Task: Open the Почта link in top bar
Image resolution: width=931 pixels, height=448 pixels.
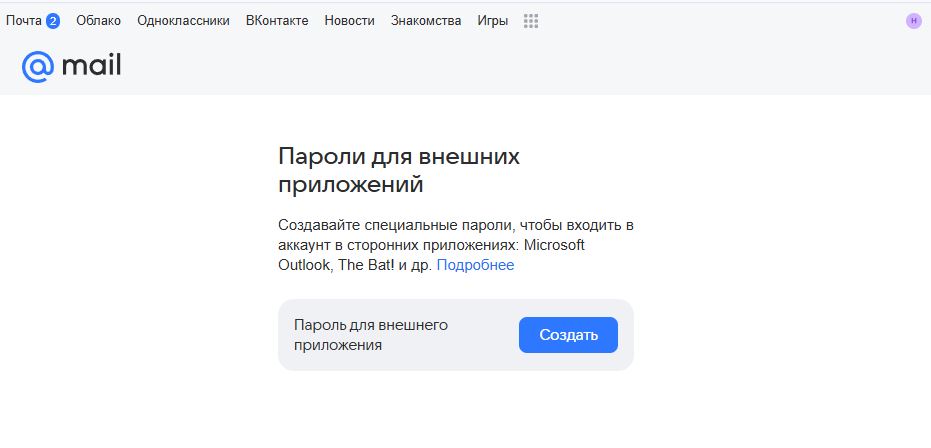Action: point(24,21)
